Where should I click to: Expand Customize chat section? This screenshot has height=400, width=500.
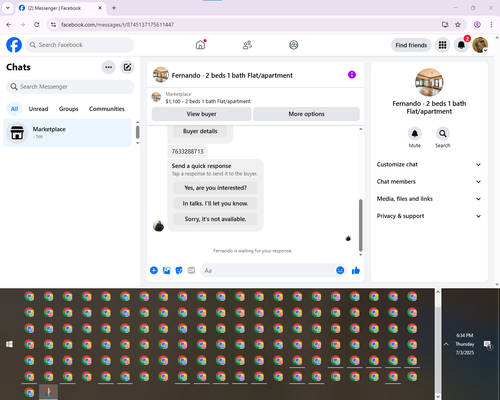429,164
